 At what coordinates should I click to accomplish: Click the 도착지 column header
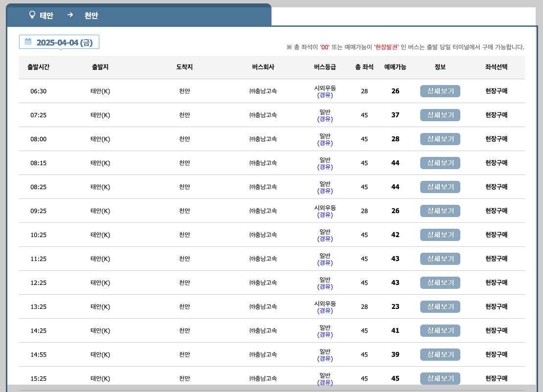point(184,67)
